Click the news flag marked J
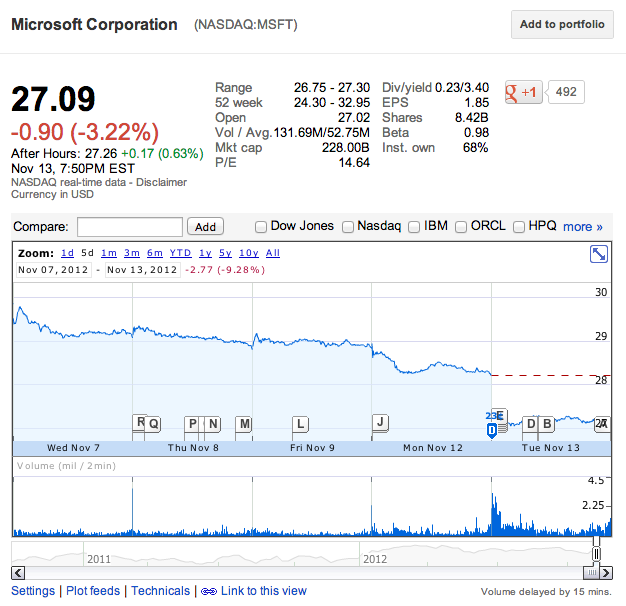 point(380,422)
